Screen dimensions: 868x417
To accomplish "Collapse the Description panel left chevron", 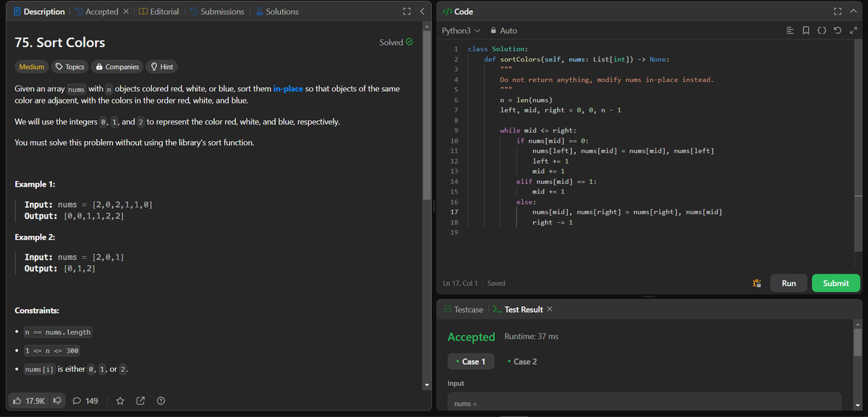I will pyautogui.click(x=422, y=12).
